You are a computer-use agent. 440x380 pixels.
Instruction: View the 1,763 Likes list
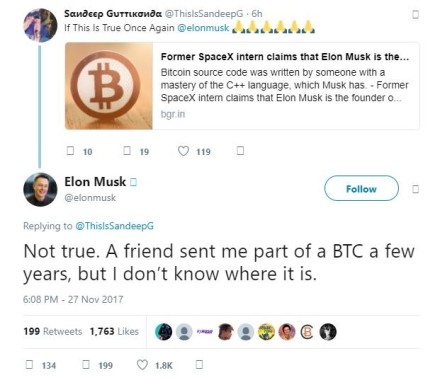(x=114, y=331)
